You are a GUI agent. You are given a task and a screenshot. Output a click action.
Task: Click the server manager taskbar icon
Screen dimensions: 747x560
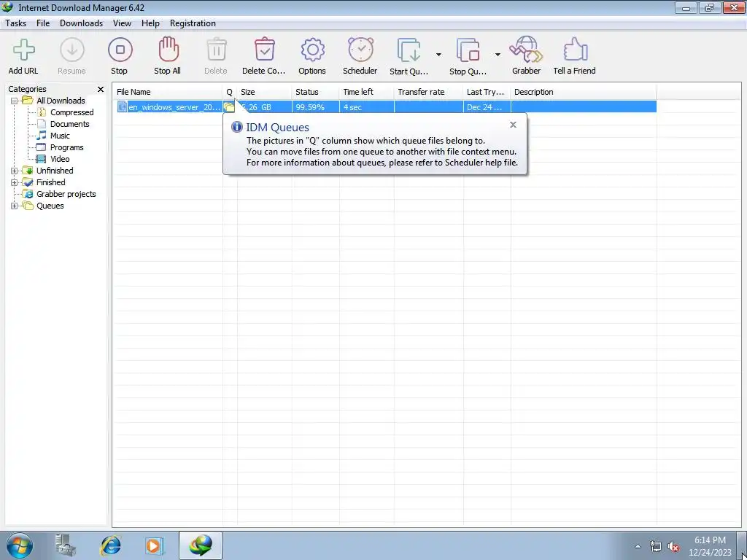[66, 545]
